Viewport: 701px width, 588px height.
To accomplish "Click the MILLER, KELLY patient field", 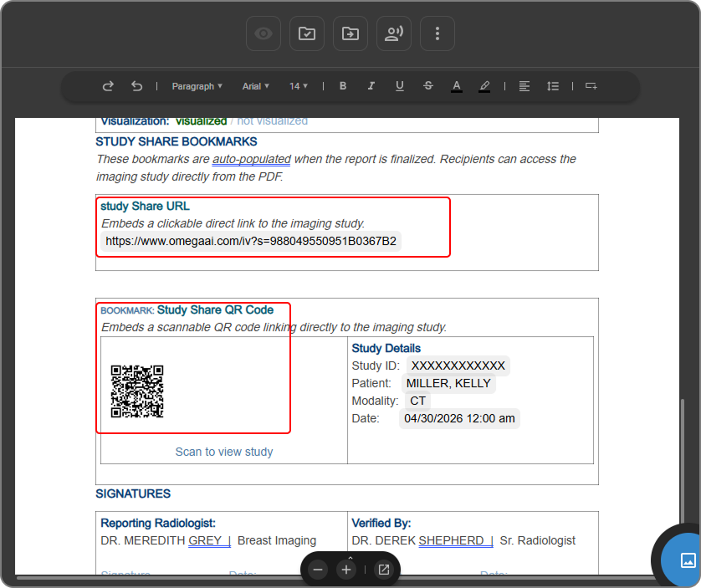I will pyautogui.click(x=448, y=383).
